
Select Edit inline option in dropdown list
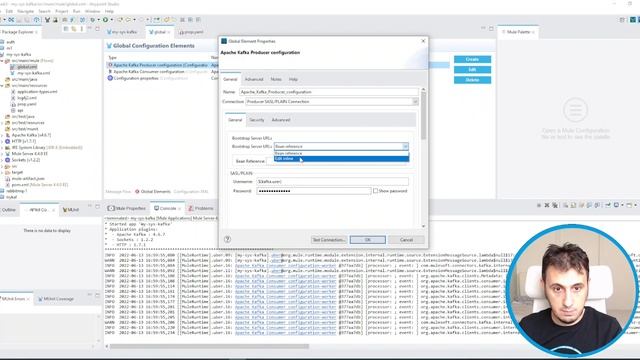pos(342,159)
